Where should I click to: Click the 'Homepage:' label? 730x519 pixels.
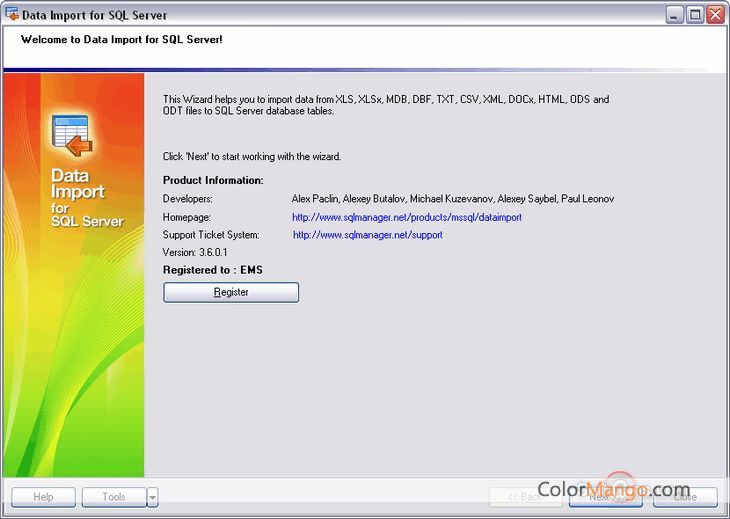pyautogui.click(x=187, y=217)
